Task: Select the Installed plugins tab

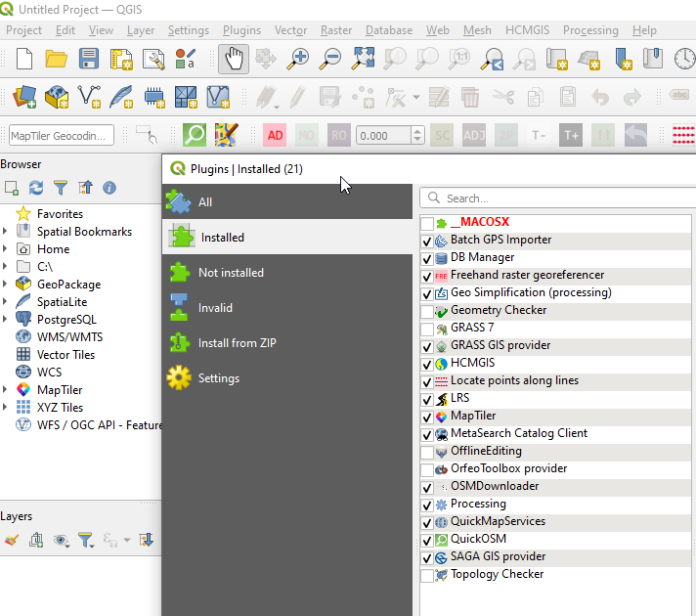Action: point(287,238)
